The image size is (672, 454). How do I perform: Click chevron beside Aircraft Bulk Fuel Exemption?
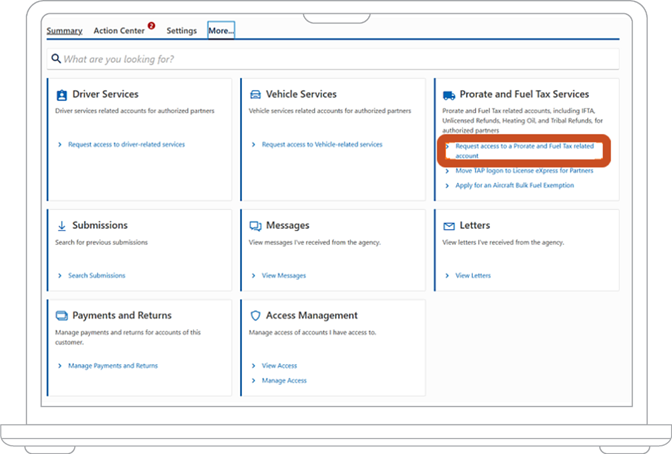[x=447, y=185]
